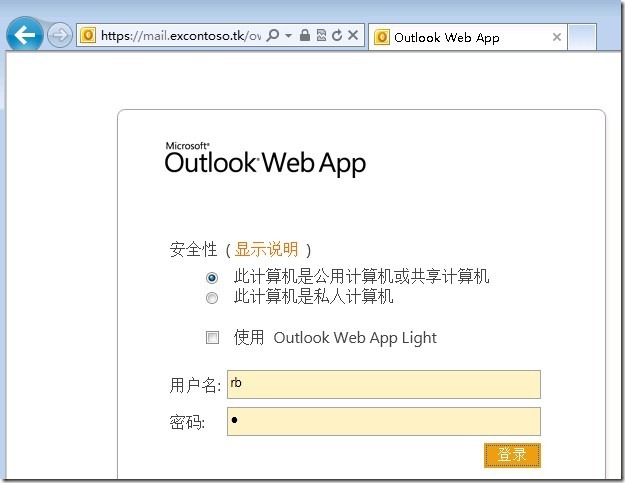
Task: Click the Outlook favicon in the address bar
Action: (88, 36)
